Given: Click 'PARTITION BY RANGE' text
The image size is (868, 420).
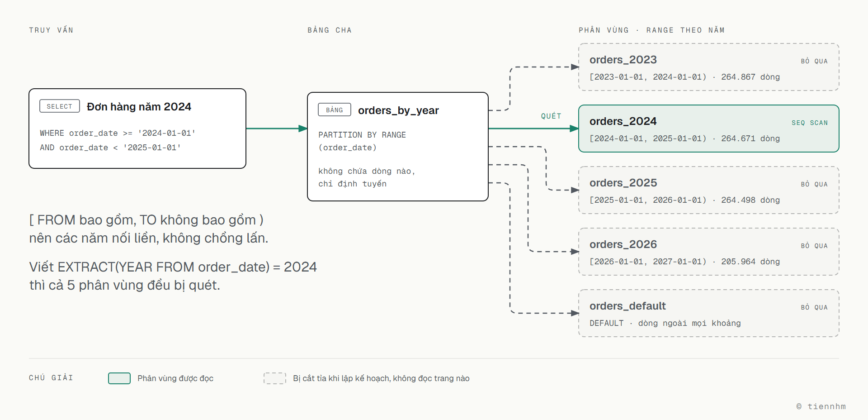Looking at the screenshot, I should pyautogui.click(x=362, y=135).
